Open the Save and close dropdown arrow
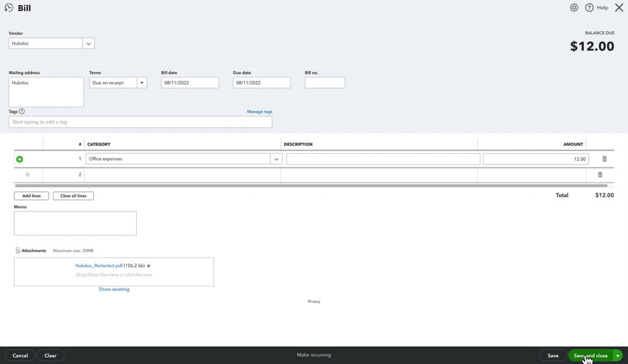 click(x=618, y=355)
